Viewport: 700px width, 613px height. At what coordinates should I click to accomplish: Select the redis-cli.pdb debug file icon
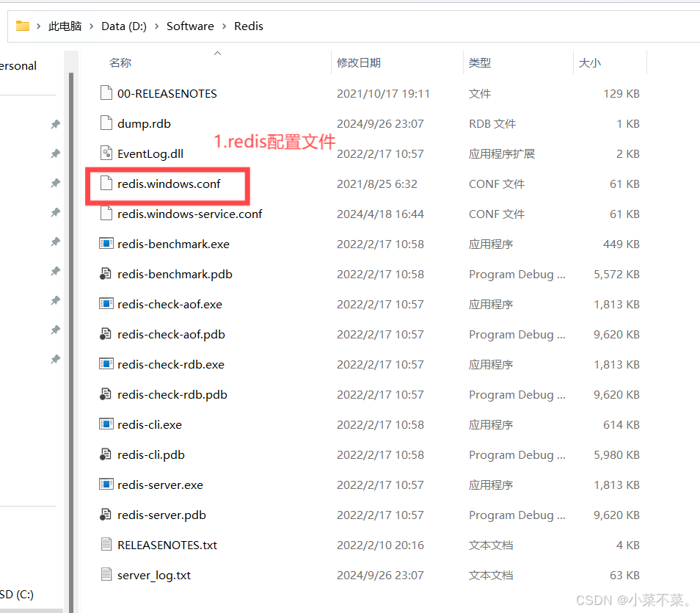click(106, 454)
